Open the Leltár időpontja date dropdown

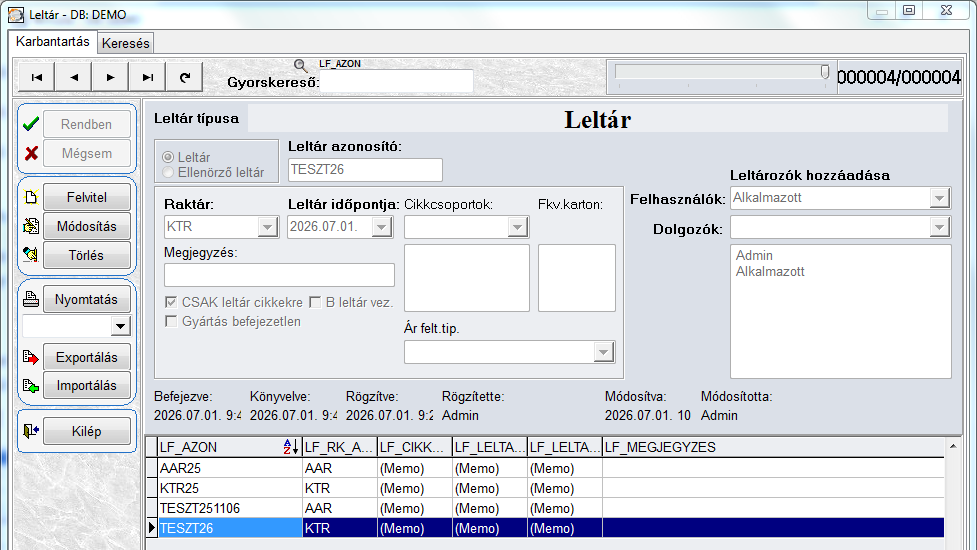(x=381, y=227)
